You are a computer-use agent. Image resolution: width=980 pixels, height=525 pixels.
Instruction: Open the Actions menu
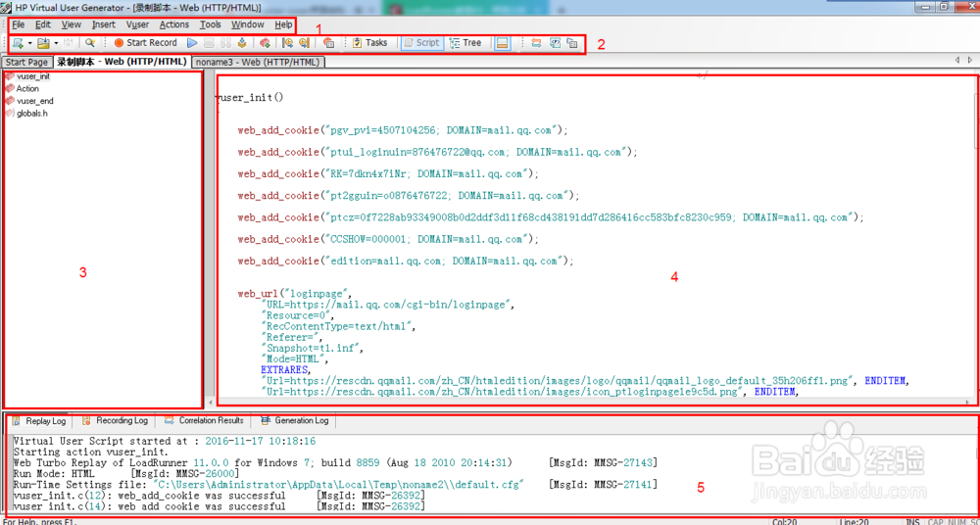click(x=173, y=25)
